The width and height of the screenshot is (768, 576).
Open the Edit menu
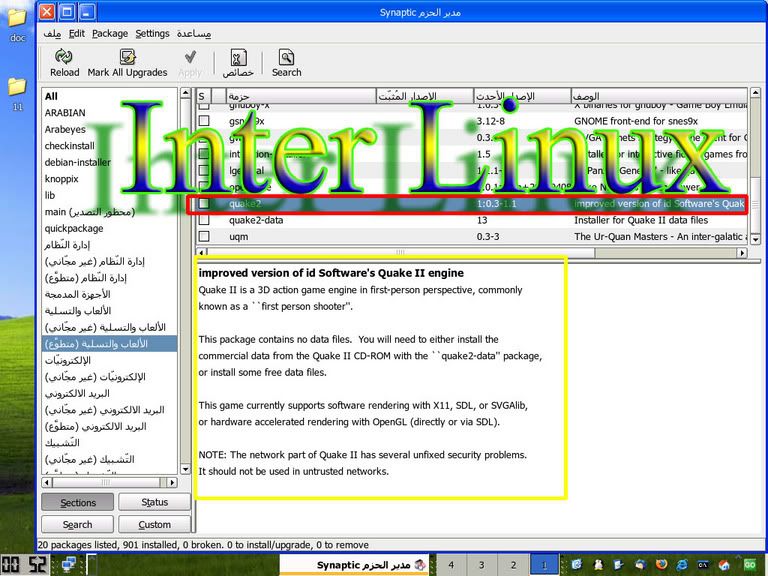(x=76, y=33)
